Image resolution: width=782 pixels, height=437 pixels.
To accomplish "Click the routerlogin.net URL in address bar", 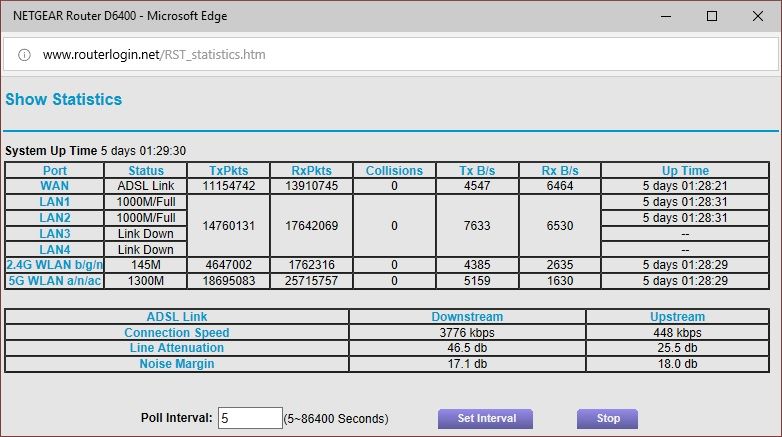I will [x=154, y=54].
